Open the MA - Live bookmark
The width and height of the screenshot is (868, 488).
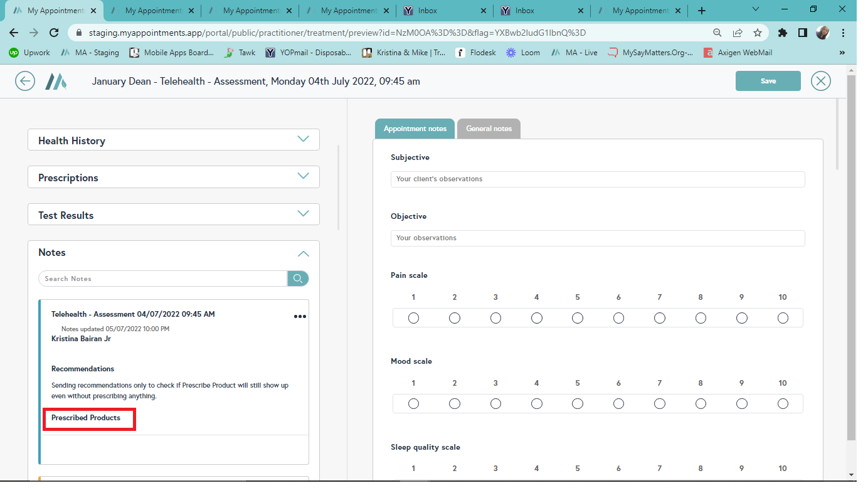point(574,53)
